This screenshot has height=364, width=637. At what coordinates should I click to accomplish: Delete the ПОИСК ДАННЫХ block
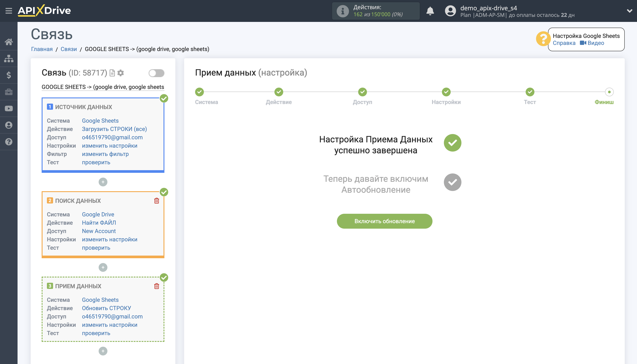[157, 201]
